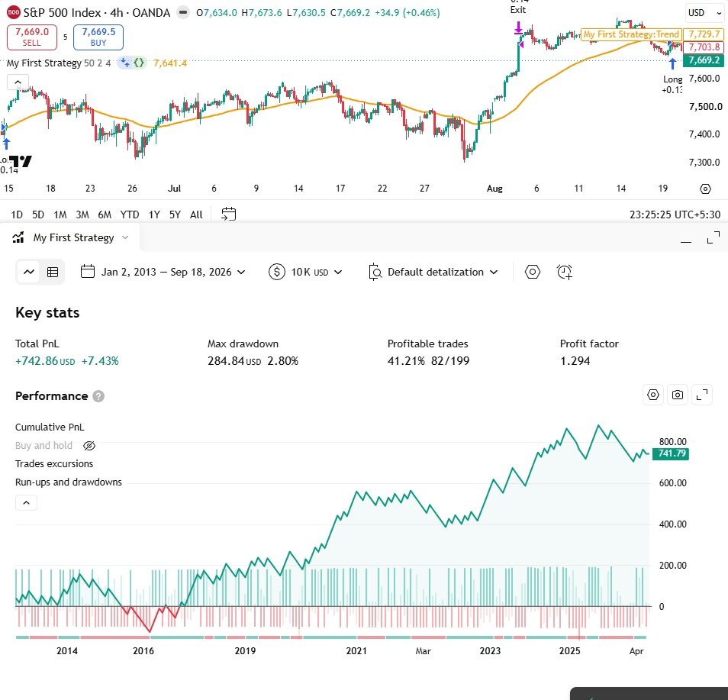The image size is (728, 700).
Task: Click the minus indicator next to OANDA
Action: (x=183, y=12)
